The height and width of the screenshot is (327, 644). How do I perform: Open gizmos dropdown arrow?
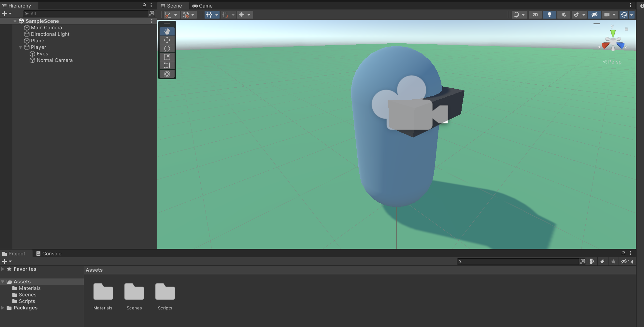pyautogui.click(x=632, y=15)
